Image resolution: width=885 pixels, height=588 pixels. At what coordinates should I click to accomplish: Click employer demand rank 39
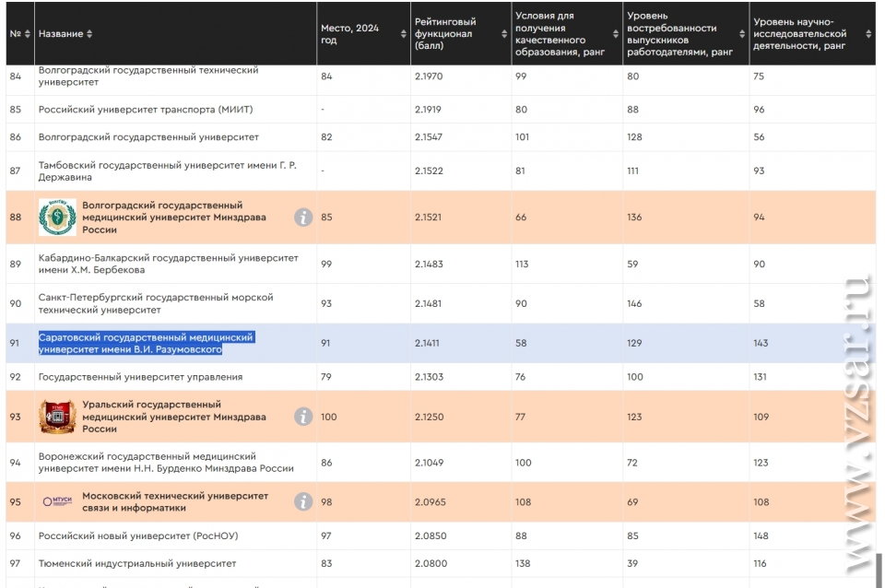(632, 563)
